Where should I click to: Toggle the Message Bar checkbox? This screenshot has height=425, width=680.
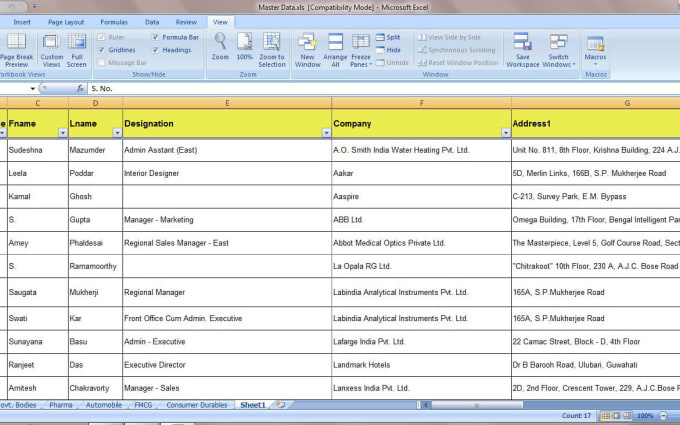click(101, 62)
